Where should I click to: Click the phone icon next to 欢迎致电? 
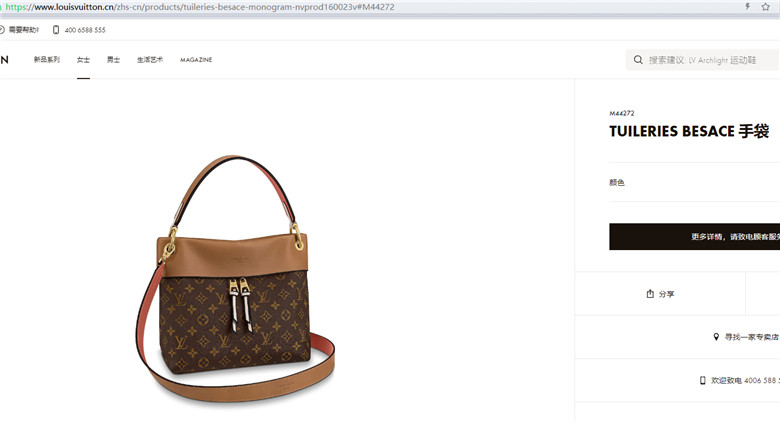coord(702,380)
